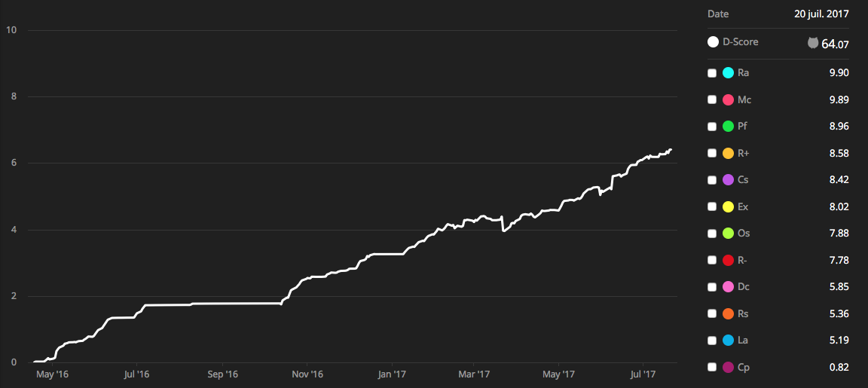Click the date value 20 juil. 2017
Viewport: 868px width, 388px height.
(821, 14)
